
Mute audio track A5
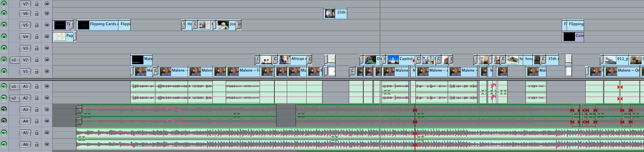click(4, 133)
